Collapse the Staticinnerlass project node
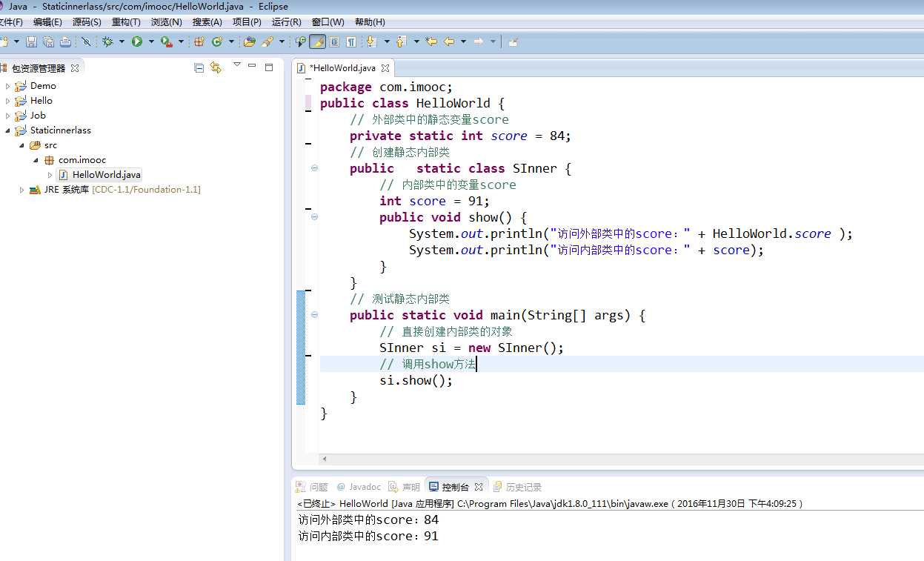 click(x=8, y=130)
